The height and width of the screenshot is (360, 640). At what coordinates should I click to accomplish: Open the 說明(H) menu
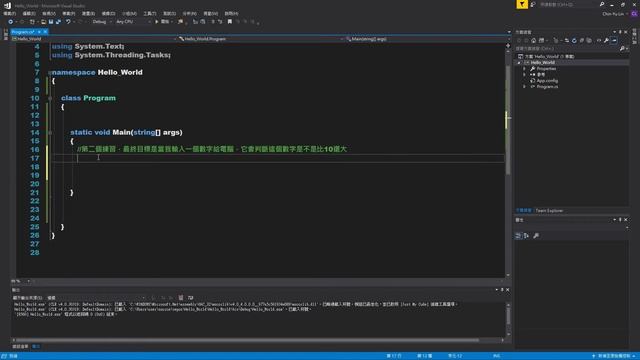tap(231, 13)
